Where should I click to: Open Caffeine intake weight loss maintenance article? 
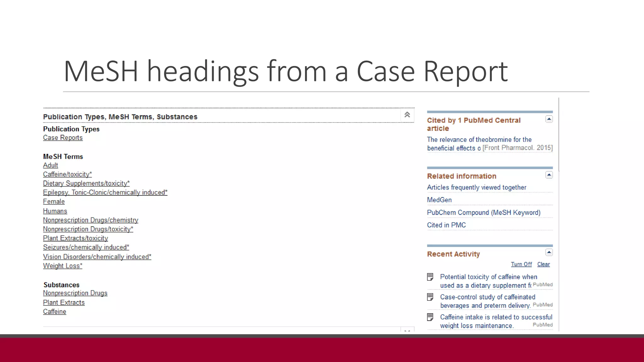coord(496,321)
